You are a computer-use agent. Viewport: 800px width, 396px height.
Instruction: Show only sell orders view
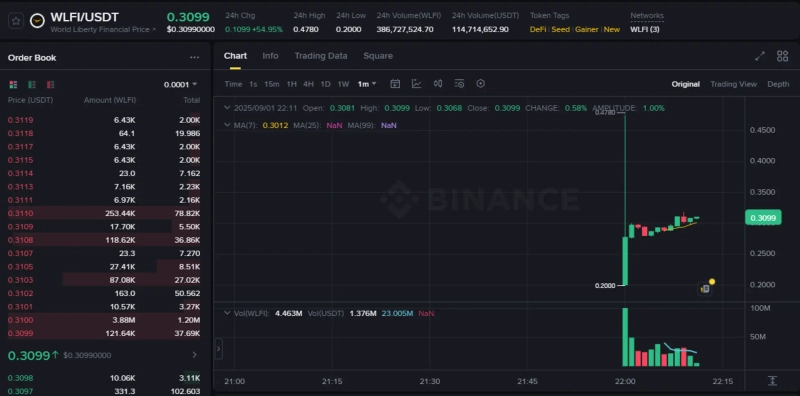click(50, 84)
